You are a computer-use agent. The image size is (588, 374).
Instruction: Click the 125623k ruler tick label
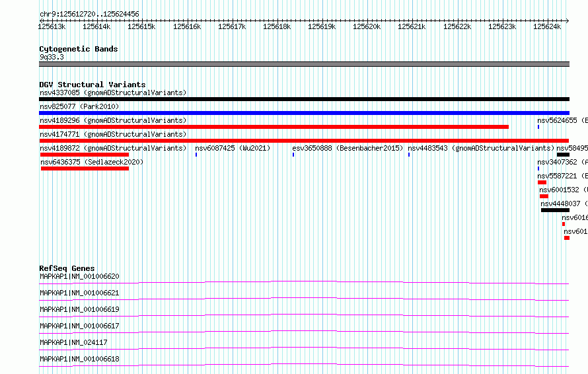click(x=502, y=26)
